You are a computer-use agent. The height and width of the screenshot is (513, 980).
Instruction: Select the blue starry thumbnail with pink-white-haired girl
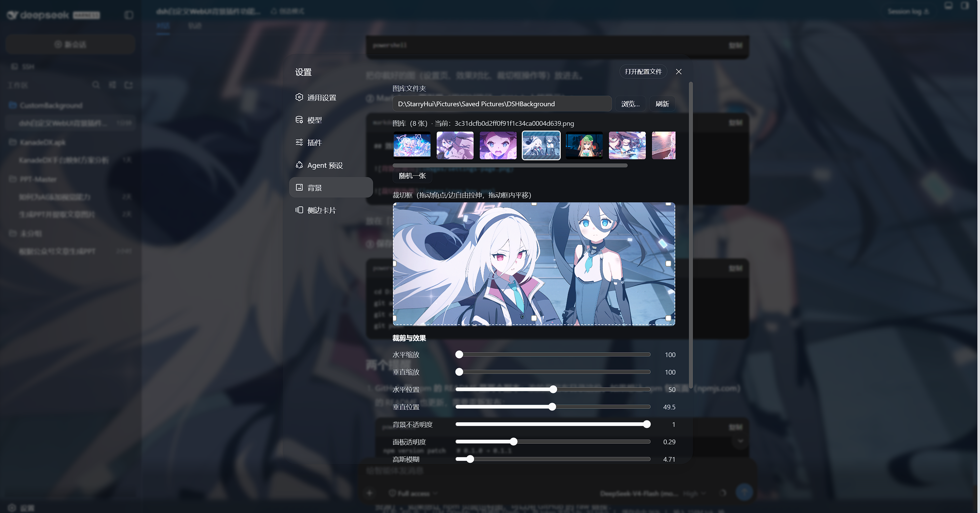click(x=412, y=145)
